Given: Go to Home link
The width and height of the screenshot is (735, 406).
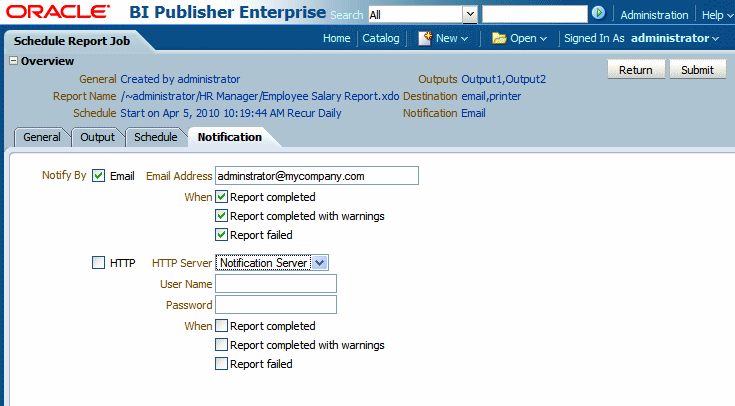Looking at the screenshot, I should 337,38.
